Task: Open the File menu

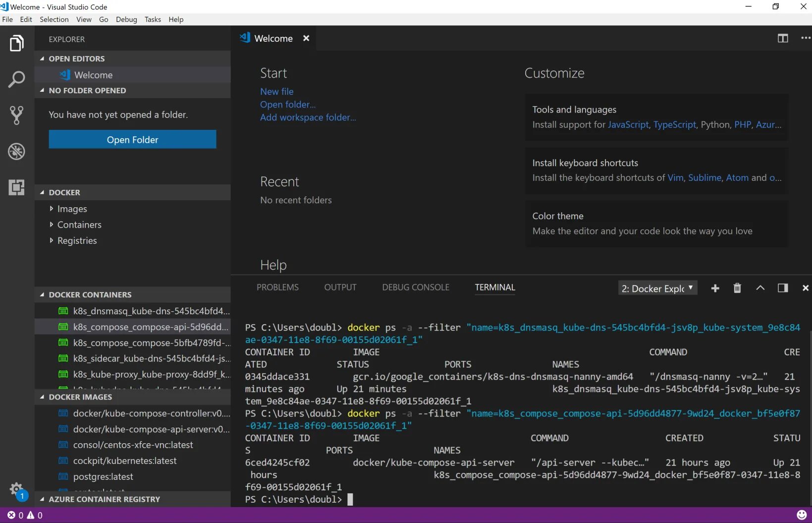Action: [7, 19]
